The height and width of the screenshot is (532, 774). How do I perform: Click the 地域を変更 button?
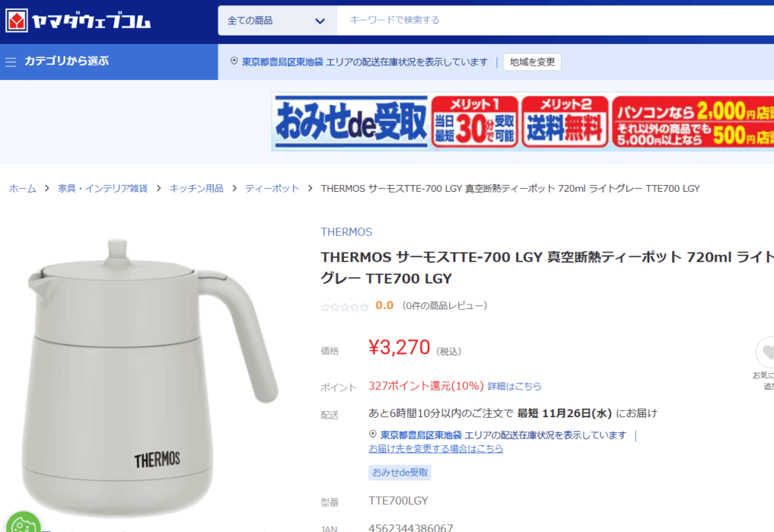532,62
